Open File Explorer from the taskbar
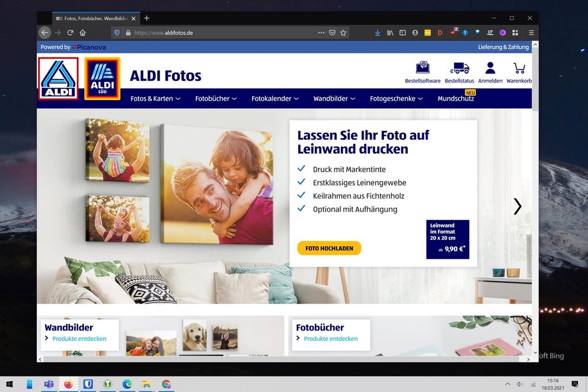Viewport: 588px width, 392px height. coord(146,384)
